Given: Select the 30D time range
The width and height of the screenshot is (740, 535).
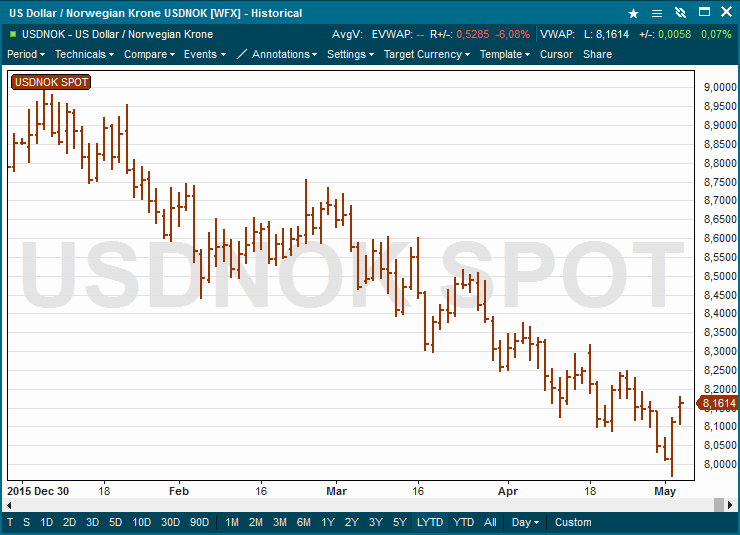Looking at the screenshot, I should [x=170, y=522].
